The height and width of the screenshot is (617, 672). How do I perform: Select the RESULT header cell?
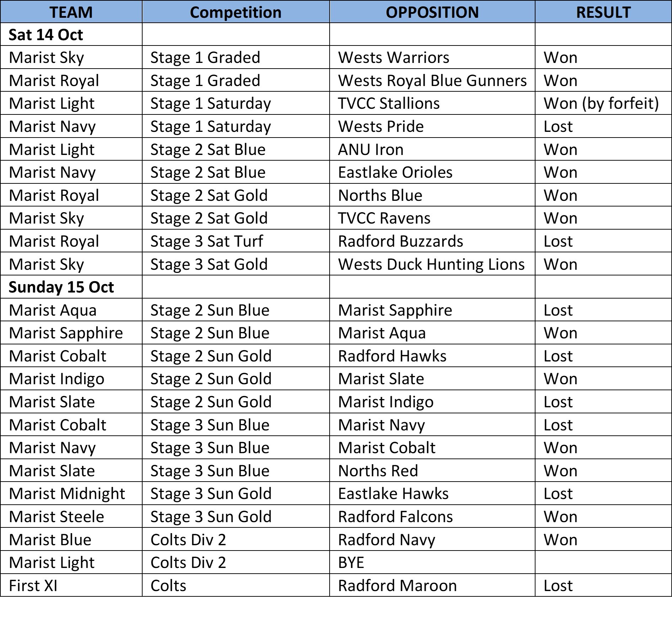coord(603,12)
